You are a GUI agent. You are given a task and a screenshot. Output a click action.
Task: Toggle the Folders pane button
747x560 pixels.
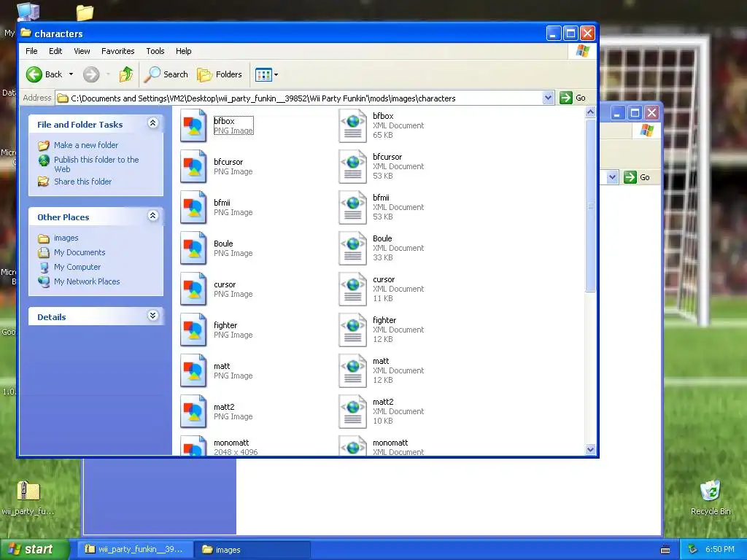(220, 74)
